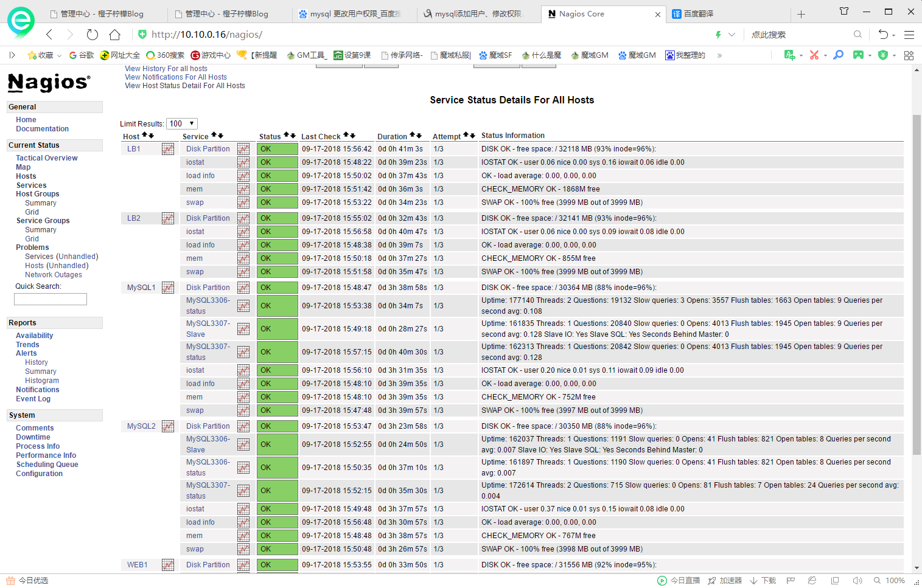
Task: Click the page vertical scrollbar
Action: [917, 285]
